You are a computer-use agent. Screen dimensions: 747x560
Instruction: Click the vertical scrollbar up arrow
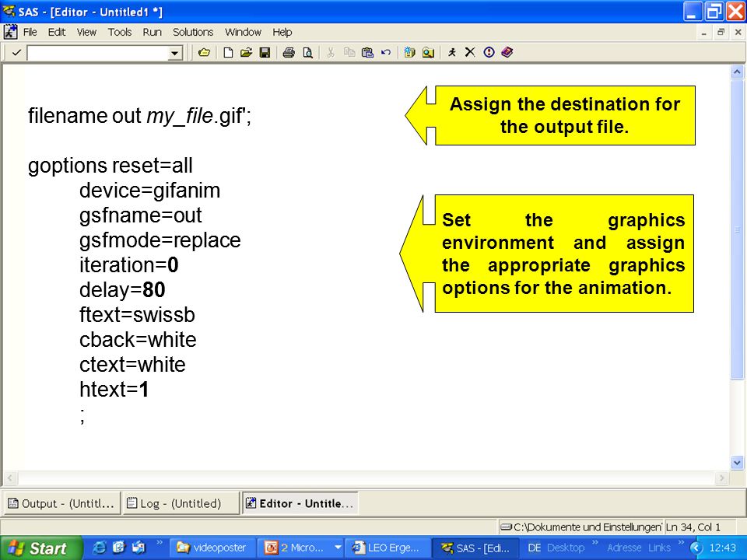(x=737, y=72)
